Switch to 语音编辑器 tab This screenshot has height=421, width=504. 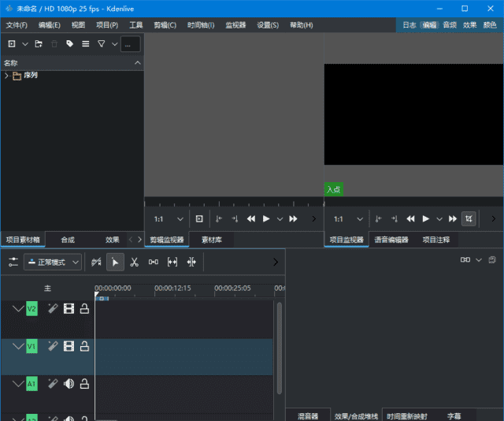coord(391,240)
